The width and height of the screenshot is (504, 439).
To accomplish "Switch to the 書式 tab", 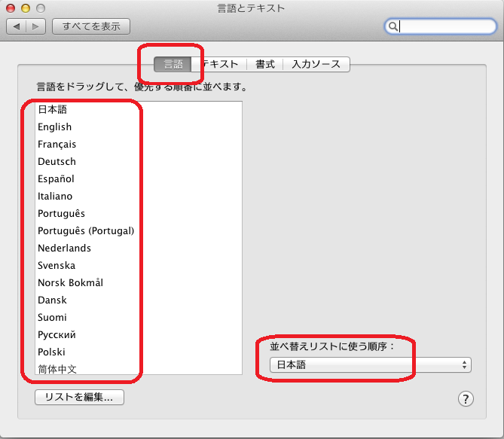I will (x=265, y=64).
